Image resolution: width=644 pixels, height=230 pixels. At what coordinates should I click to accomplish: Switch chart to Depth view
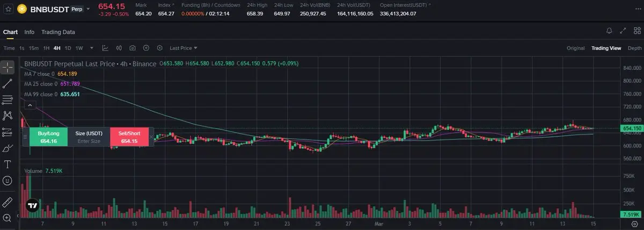[634, 48]
